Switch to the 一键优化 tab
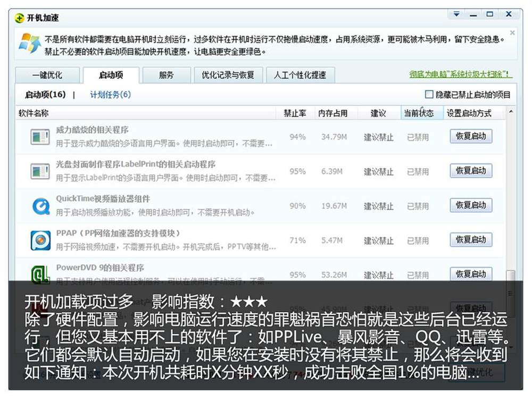This screenshot has width=532, height=399. [x=47, y=75]
